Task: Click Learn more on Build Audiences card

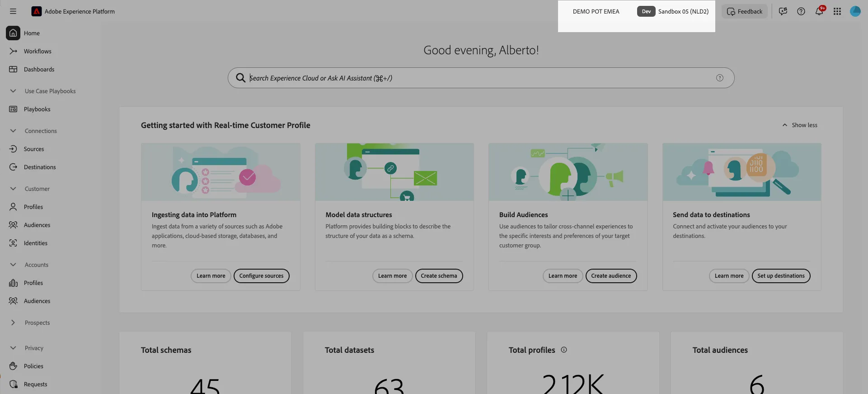Action: [563, 276]
